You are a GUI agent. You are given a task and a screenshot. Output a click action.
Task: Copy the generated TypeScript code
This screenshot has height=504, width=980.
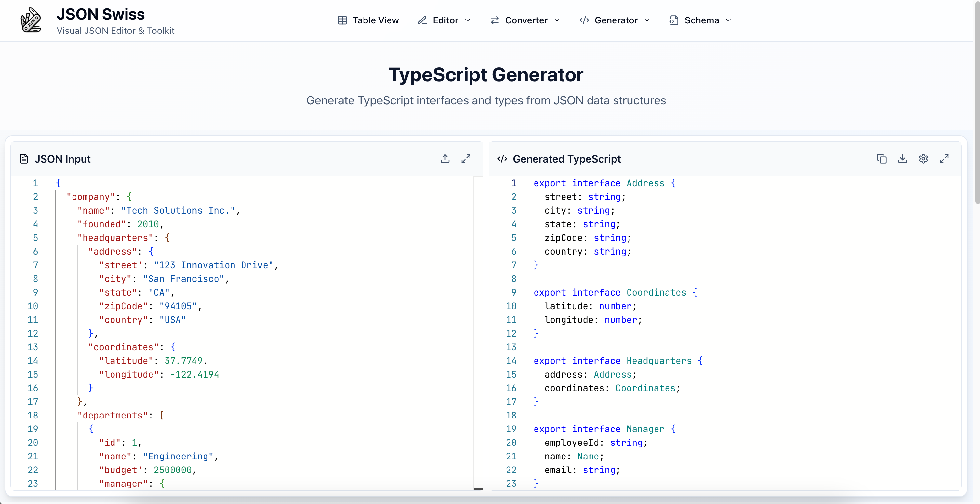pos(881,159)
